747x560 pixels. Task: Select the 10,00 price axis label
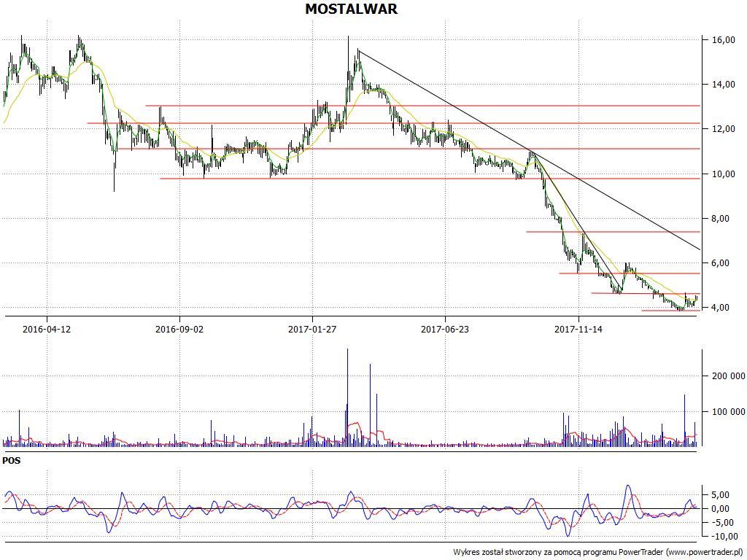[x=723, y=174]
